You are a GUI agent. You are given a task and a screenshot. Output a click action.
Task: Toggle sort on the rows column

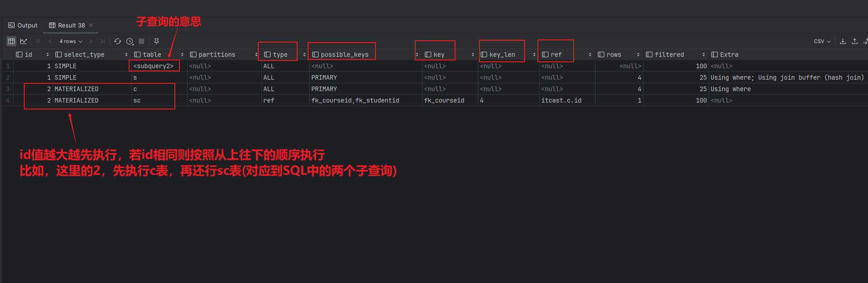coord(638,54)
